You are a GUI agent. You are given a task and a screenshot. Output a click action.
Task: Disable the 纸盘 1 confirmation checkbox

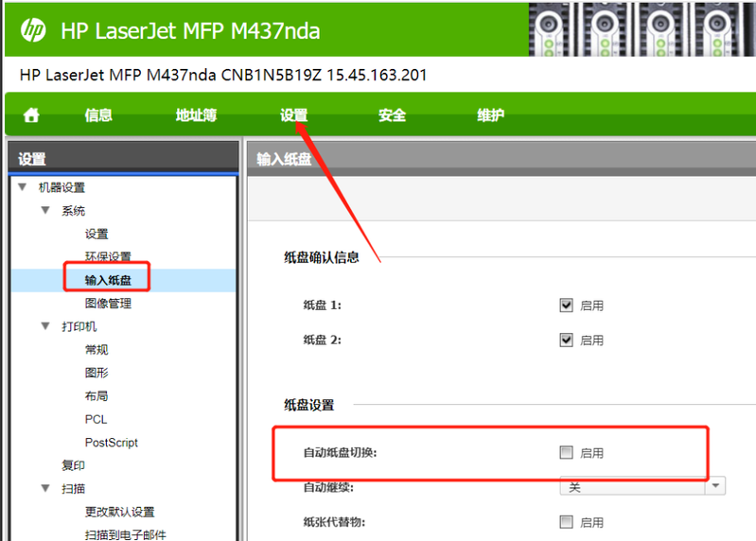[x=567, y=305]
